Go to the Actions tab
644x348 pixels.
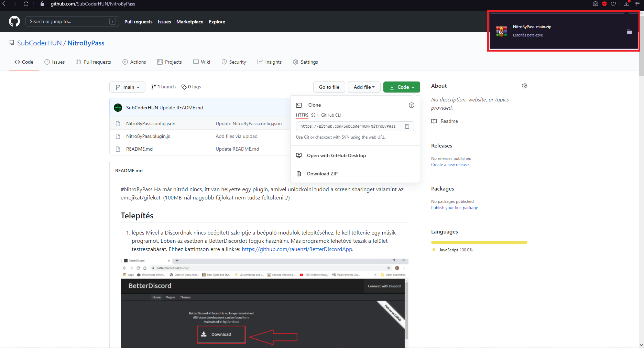(x=134, y=62)
